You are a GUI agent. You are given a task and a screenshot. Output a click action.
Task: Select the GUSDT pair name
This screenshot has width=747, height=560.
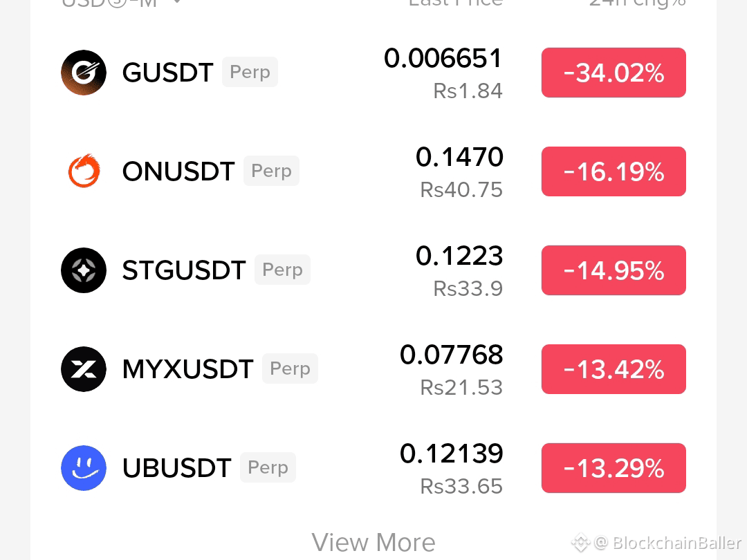click(167, 73)
